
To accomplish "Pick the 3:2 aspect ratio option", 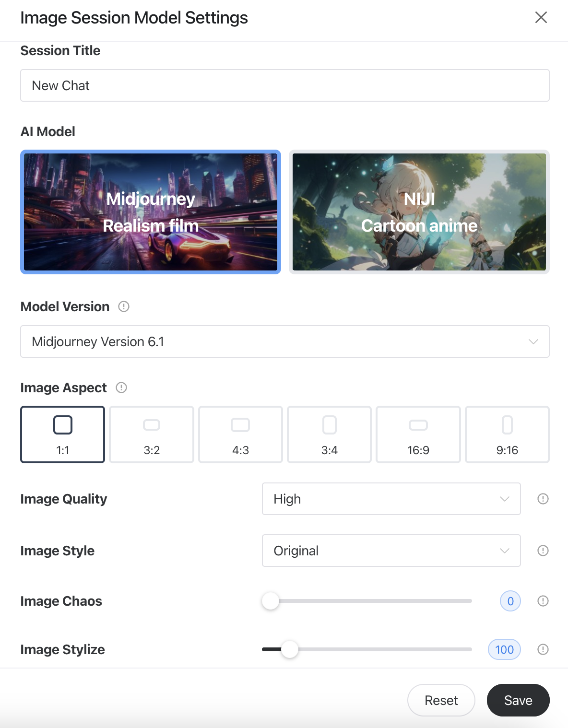I will pyautogui.click(x=152, y=434).
